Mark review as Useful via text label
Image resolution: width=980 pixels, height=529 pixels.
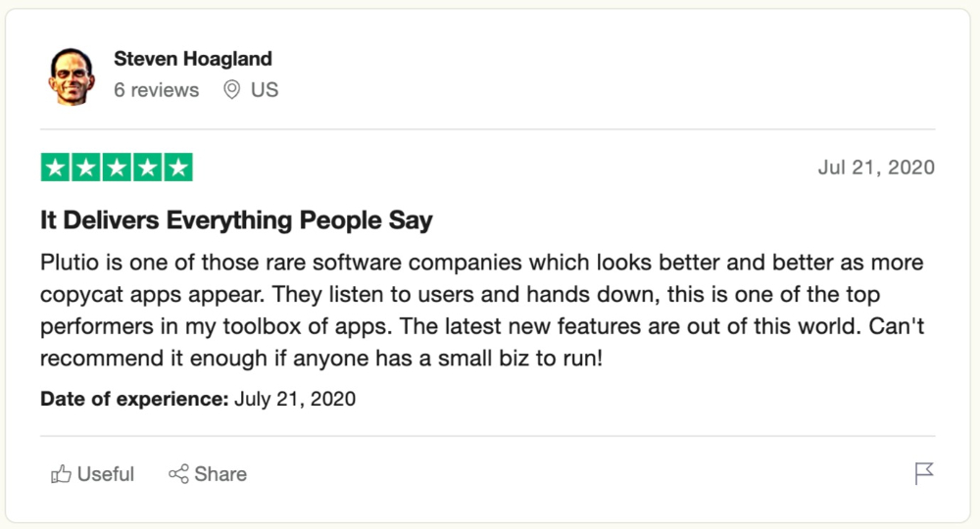(106, 474)
